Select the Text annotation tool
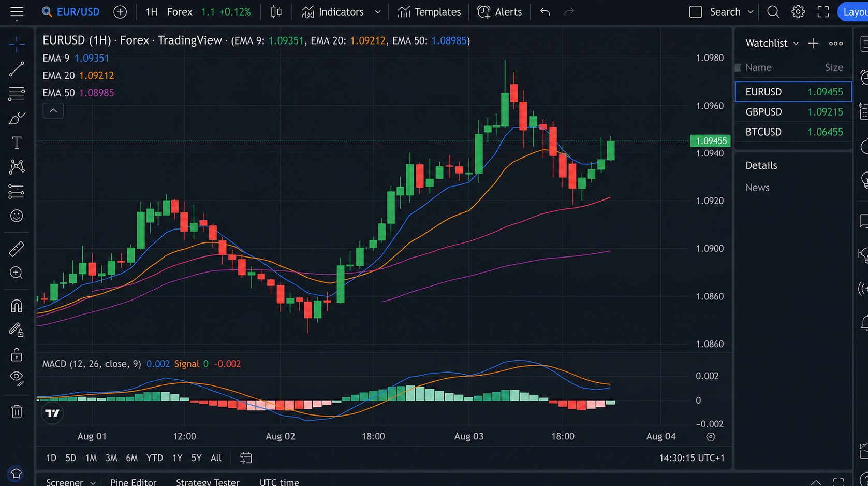The height and width of the screenshot is (486, 868). (17, 142)
